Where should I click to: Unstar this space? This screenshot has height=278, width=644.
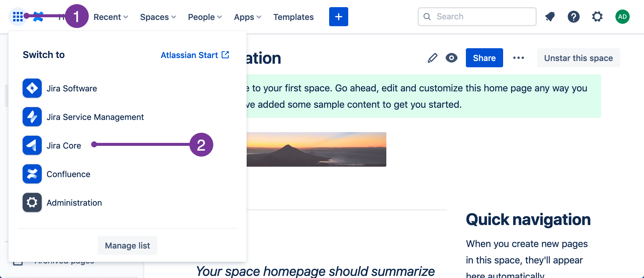[578, 58]
